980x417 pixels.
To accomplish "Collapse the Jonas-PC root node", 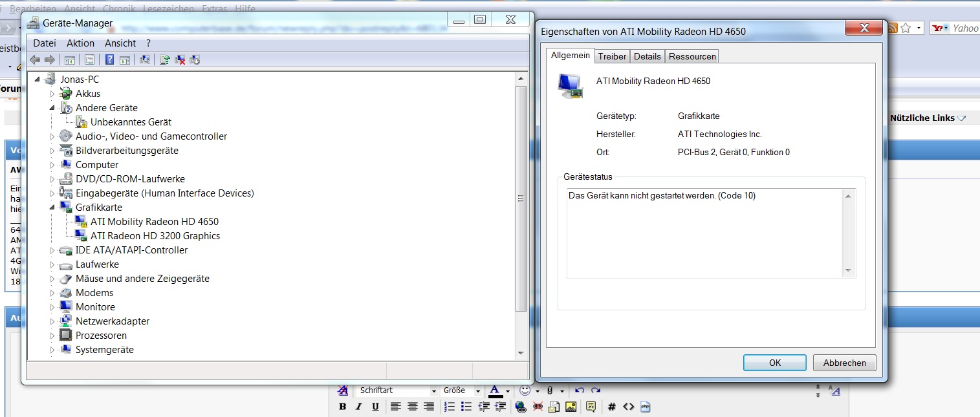I will [37, 80].
